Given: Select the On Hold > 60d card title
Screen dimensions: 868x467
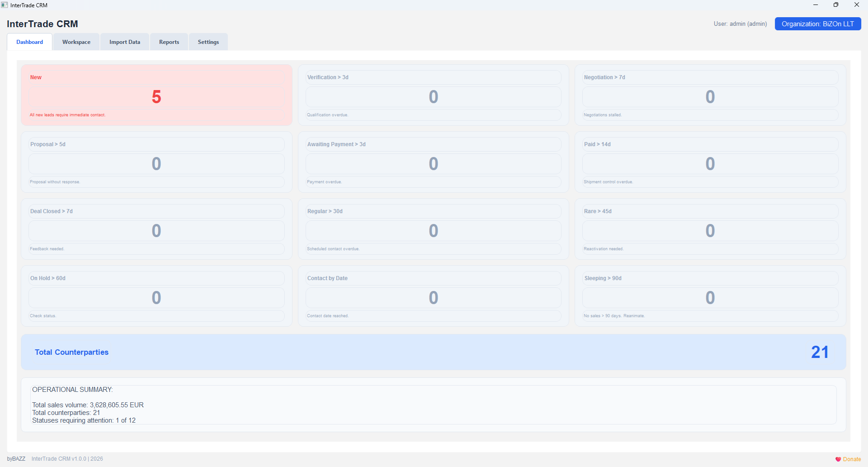Looking at the screenshot, I should [48, 278].
